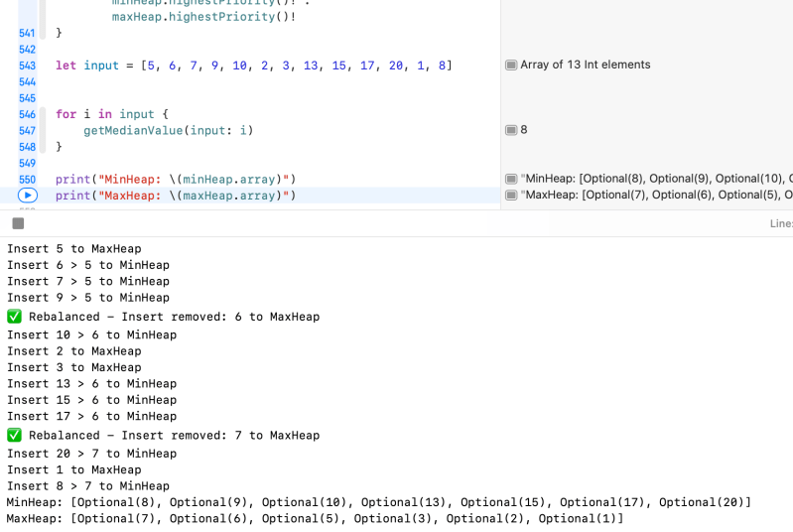
Task: Click the 'for' keyword in the loop
Action: pyautogui.click(x=66, y=114)
